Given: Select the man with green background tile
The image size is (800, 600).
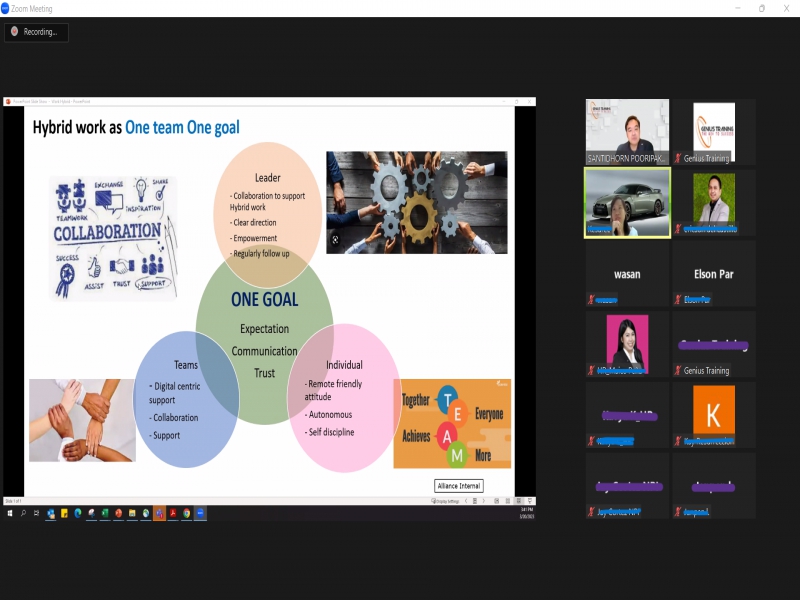Looking at the screenshot, I should coord(714,203).
